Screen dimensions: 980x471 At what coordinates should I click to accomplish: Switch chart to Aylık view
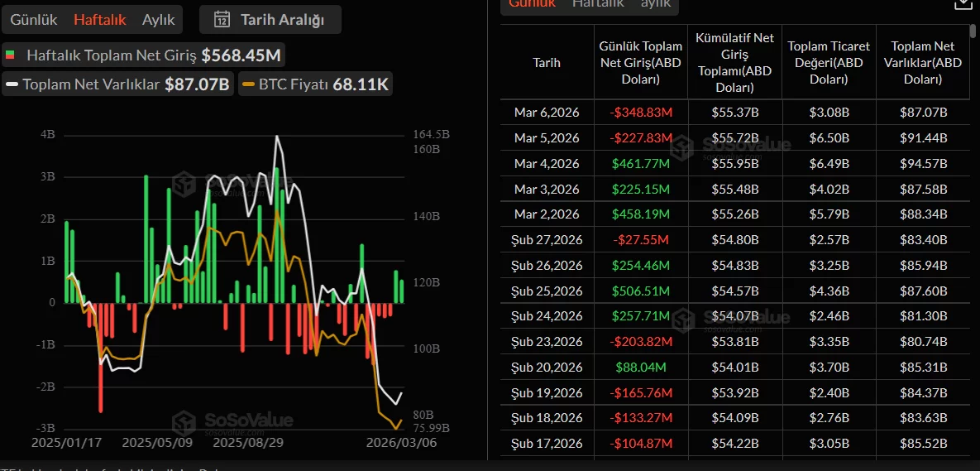(x=159, y=20)
